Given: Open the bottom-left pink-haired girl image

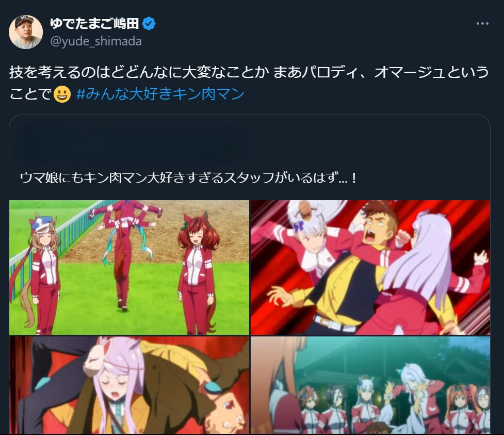Looking at the screenshot, I should click(x=129, y=385).
